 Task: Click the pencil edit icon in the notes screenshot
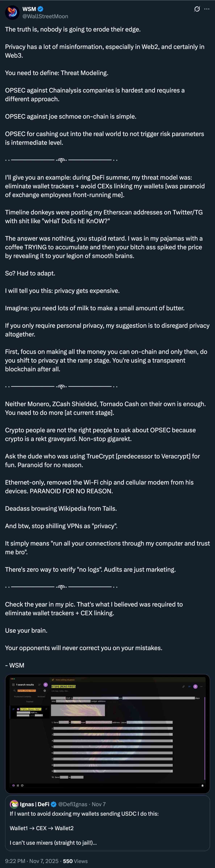pyautogui.click(x=183, y=686)
